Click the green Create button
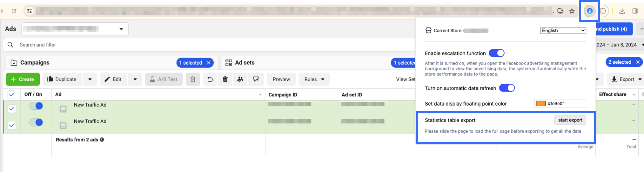Screen dimensions: 644x172 (x=23, y=79)
